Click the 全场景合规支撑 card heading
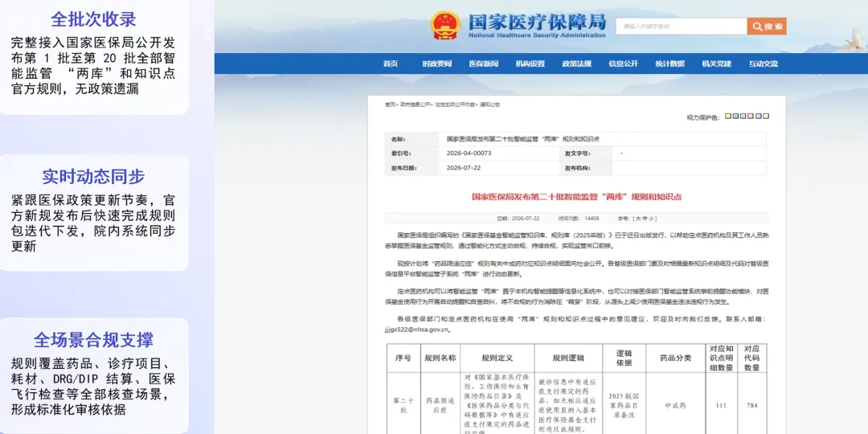This screenshot has width=868, height=434. (x=93, y=340)
